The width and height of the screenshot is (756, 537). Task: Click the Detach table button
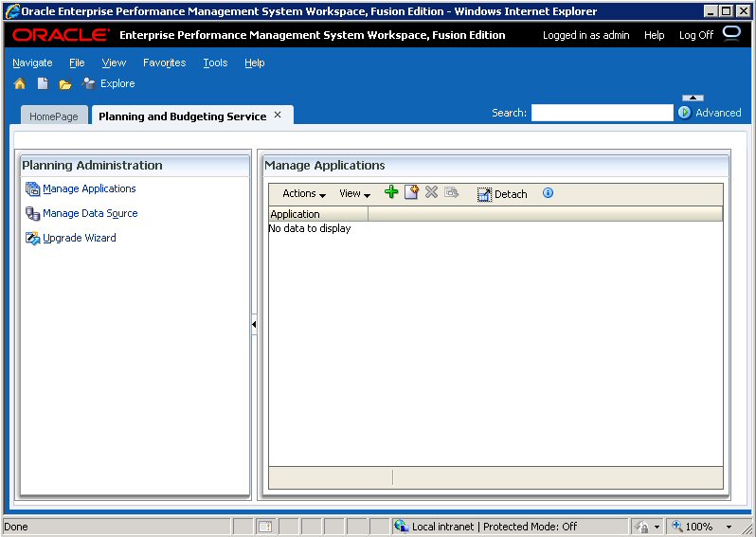point(502,194)
